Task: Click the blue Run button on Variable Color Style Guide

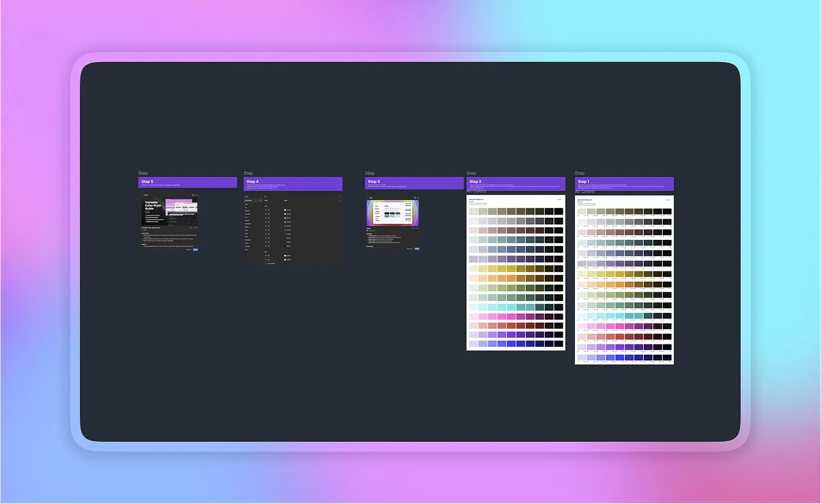Action: (195, 249)
